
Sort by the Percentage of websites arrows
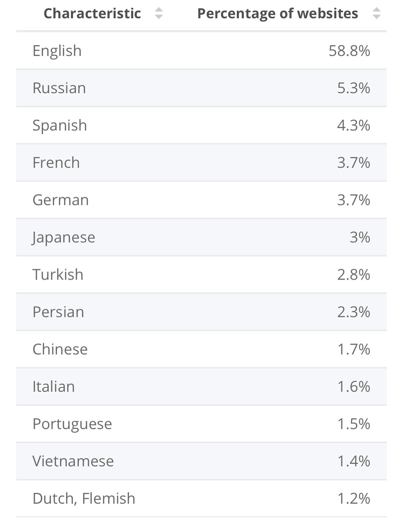(x=376, y=14)
